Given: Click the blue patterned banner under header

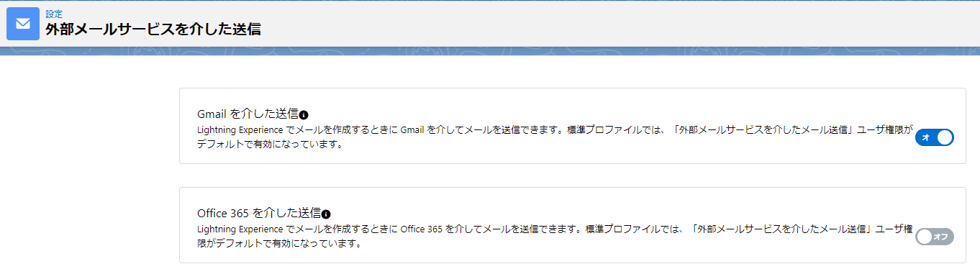Looking at the screenshot, I should 490,51.
